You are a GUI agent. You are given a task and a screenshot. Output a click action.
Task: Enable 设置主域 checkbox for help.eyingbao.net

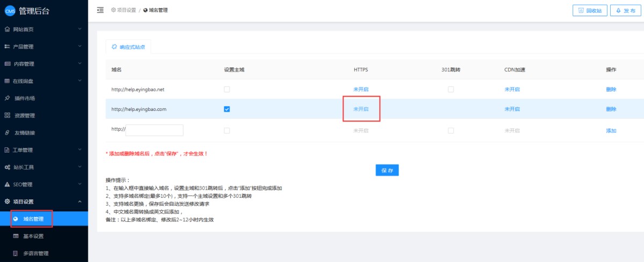click(x=227, y=89)
